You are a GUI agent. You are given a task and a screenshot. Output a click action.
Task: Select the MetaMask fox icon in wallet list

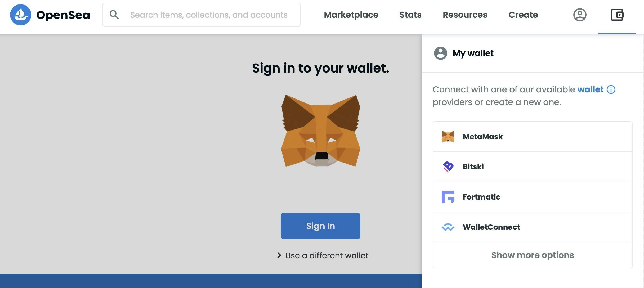[x=448, y=137]
